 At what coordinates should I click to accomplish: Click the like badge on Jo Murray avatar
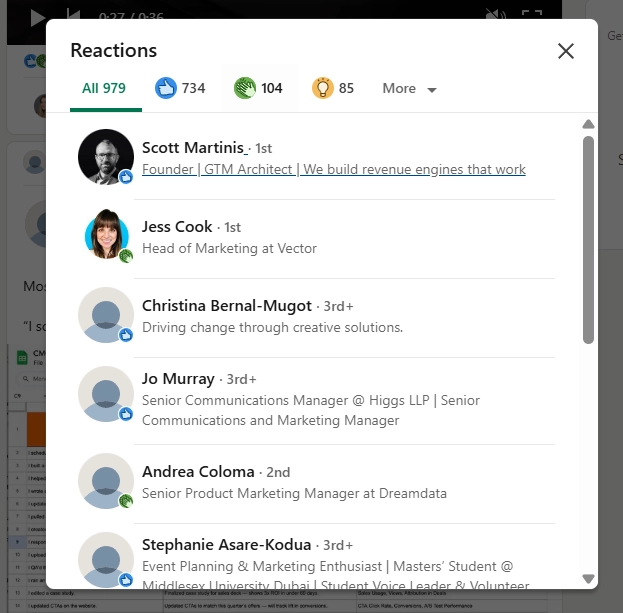pyautogui.click(x=126, y=414)
